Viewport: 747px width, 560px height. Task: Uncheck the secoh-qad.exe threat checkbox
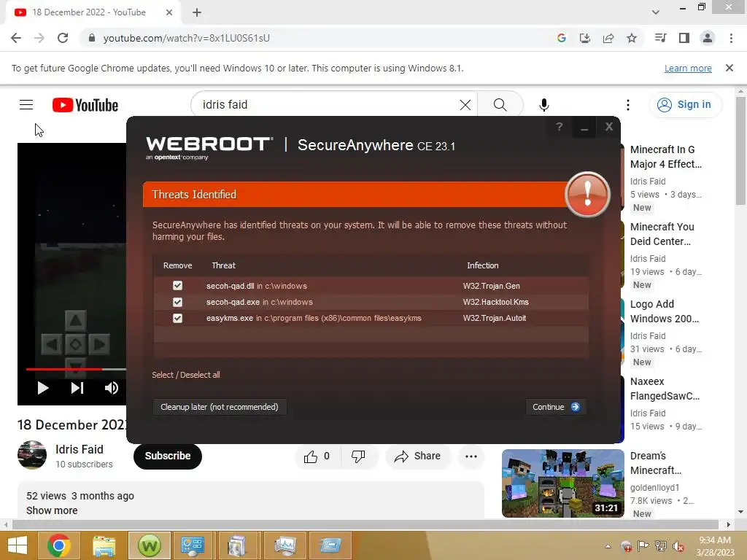click(177, 302)
